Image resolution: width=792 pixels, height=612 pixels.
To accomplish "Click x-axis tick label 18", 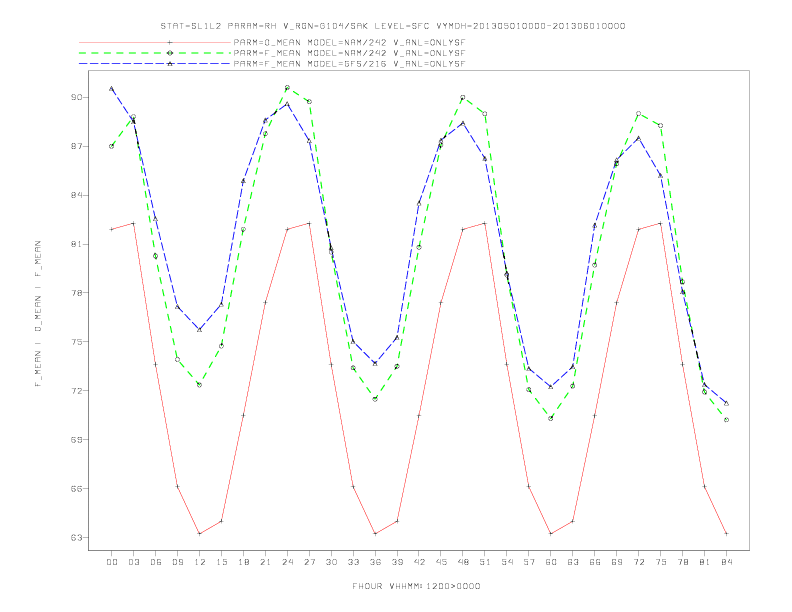I will point(243,562).
